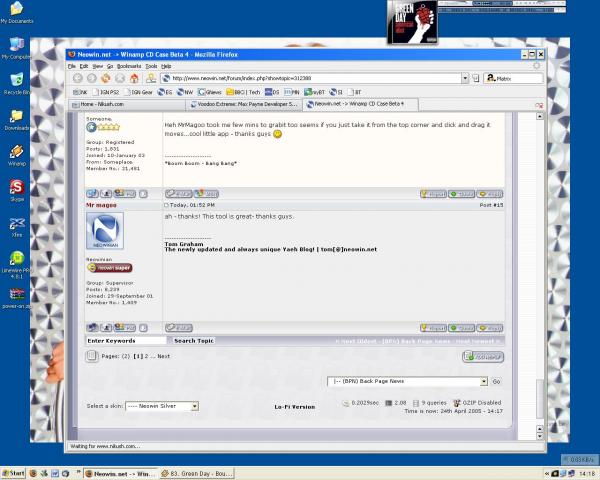
Task: Switch to the Green Day Winamp taskbar button
Action: [x=197, y=474]
